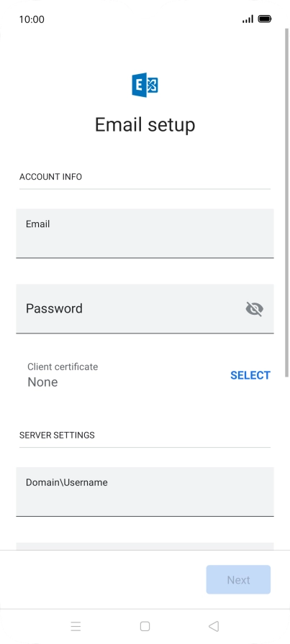Tap the Email setup title
Viewport: 290px width, 644px height.
click(x=145, y=124)
